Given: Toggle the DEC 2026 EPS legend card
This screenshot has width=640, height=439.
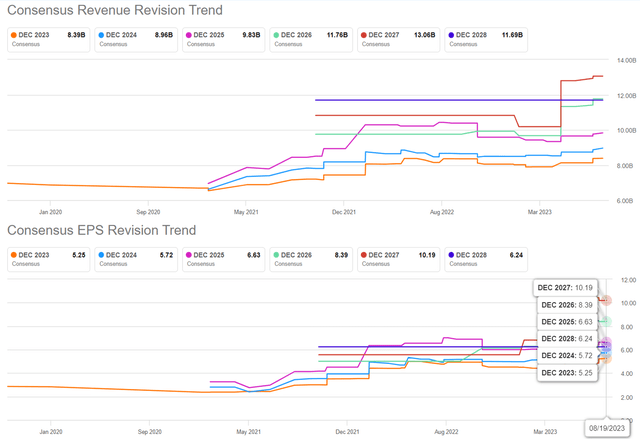Looking at the screenshot, I should [311, 259].
